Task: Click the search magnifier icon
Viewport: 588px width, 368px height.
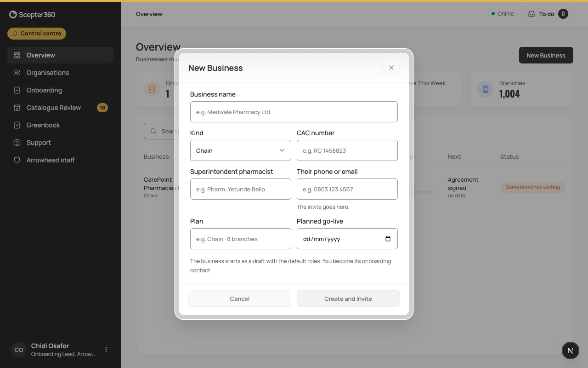Action: click(x=153, y=131)
